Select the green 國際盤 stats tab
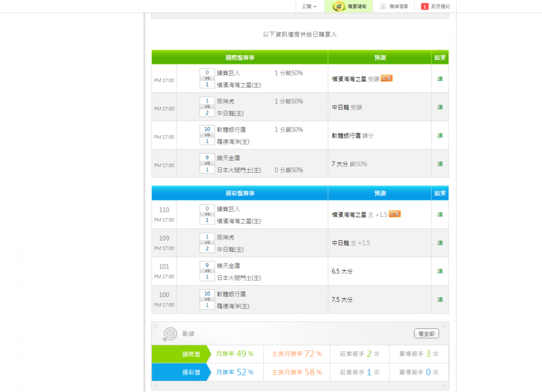The image size is (542, 392). [x=181, y=354]
